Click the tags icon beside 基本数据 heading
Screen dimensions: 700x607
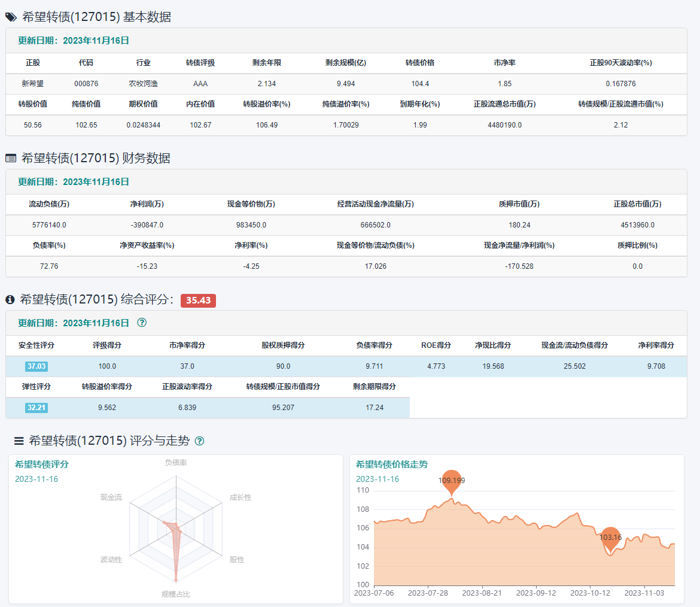(x=11, y=17)
